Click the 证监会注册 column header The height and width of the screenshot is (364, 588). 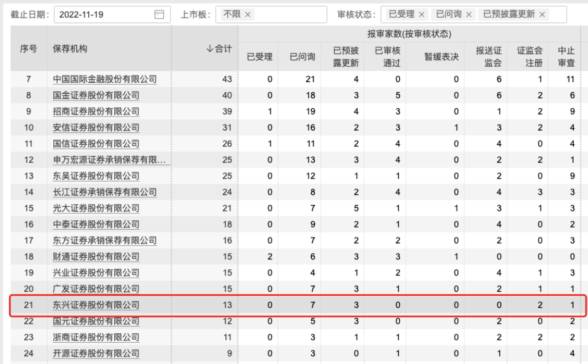pyautogui.click(x=529, y=57)
